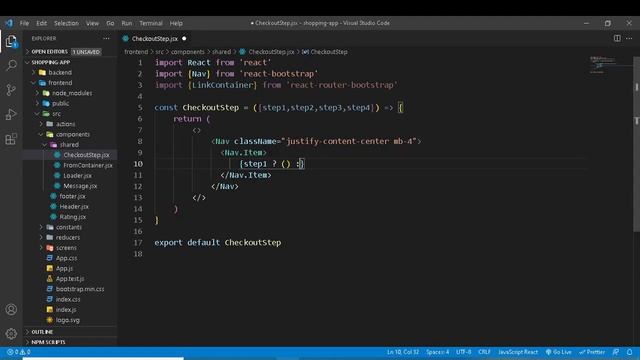Expand the backend folder
This screenshot has width=640, height=360.
pos(70,72)
